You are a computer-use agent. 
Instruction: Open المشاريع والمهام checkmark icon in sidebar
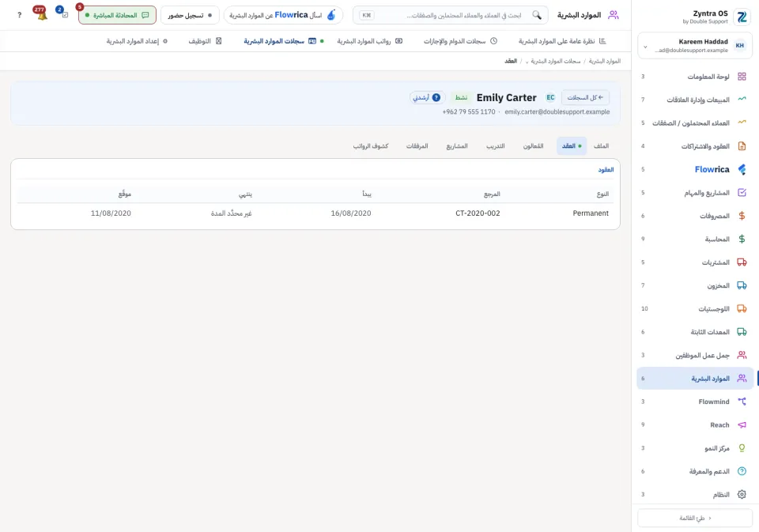[x=742, y=193]
